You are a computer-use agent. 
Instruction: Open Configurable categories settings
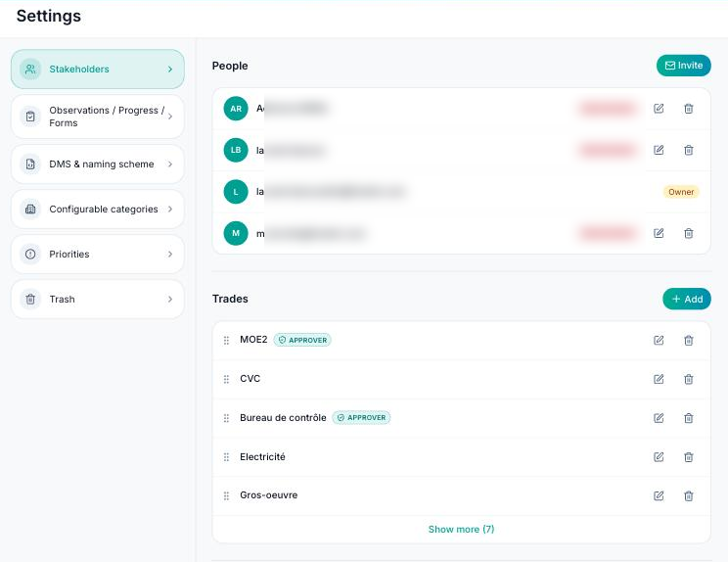(x=98, y=209)
